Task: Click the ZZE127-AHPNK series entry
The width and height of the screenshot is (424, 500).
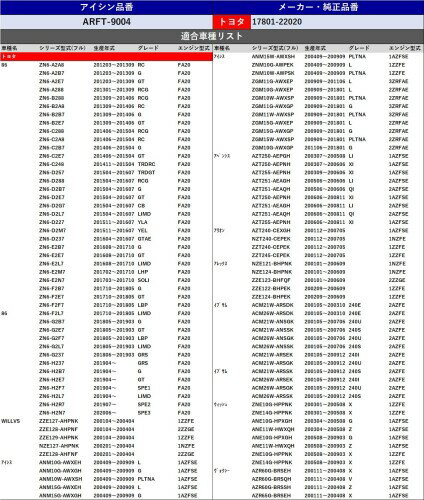Action: (59, 421)
